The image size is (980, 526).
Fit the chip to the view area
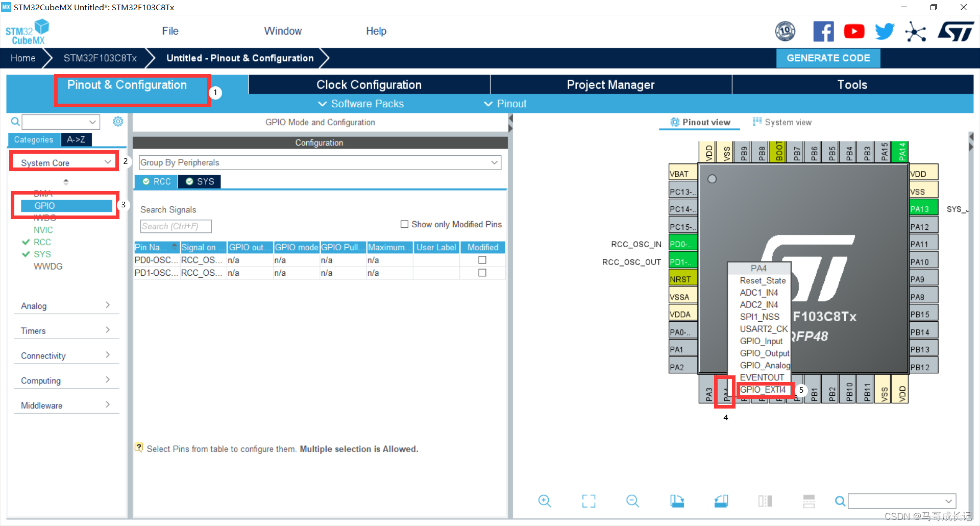589,501
